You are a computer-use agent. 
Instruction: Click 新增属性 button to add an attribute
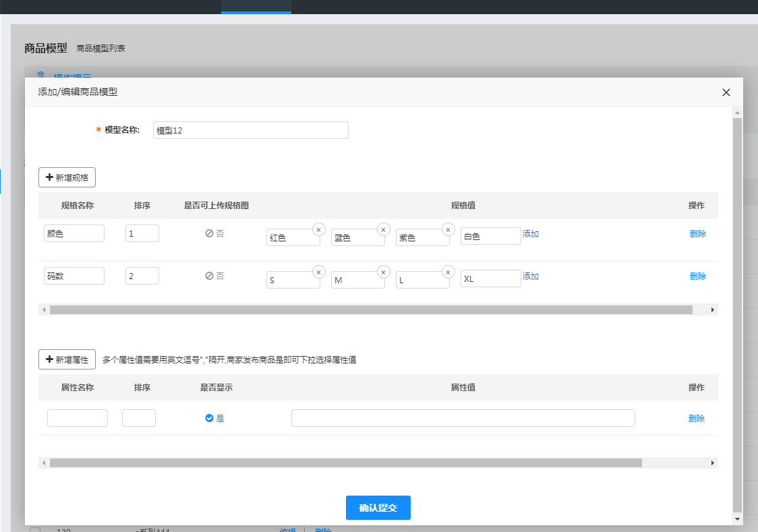click(x=67, y=359)
